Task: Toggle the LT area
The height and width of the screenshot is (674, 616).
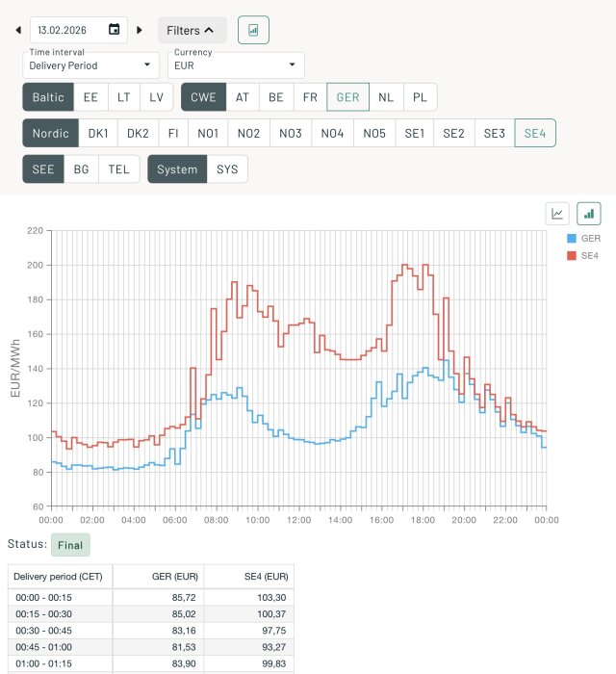Action: pyautogui.click(x=124, y=97)
